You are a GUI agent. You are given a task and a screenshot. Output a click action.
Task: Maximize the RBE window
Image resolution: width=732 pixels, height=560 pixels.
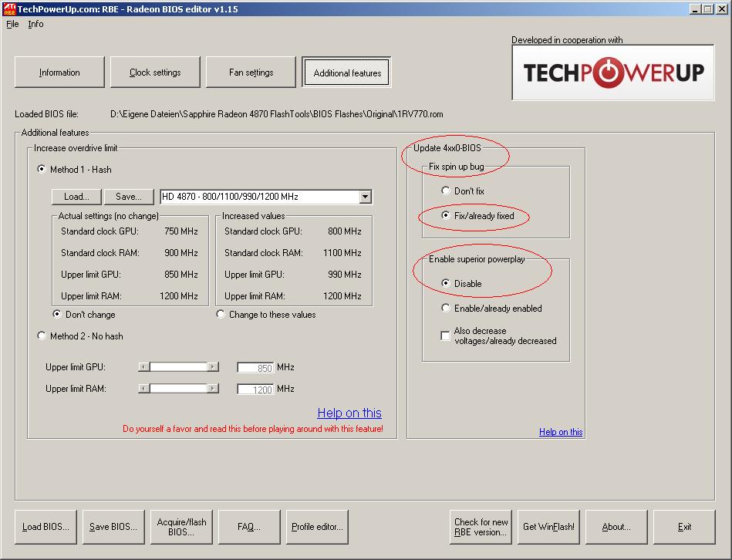708,8
